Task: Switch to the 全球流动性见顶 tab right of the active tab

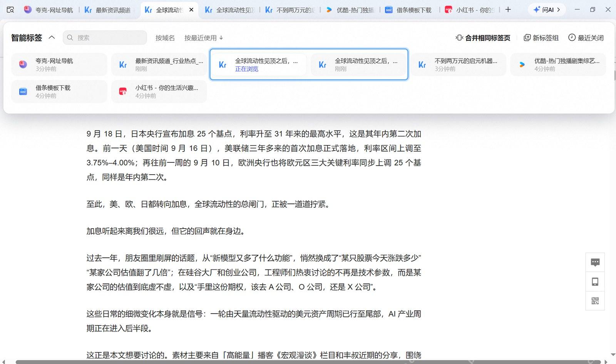Action: [x=230, y=10]
